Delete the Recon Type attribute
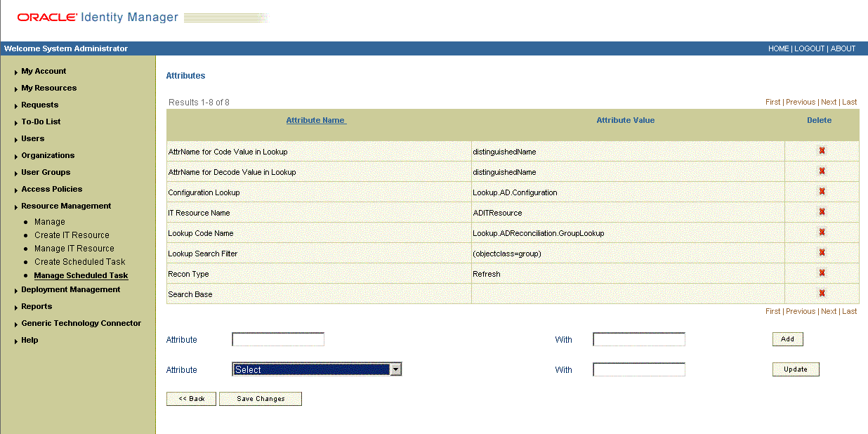Screen dimensions: 868x434 [822, 272]
